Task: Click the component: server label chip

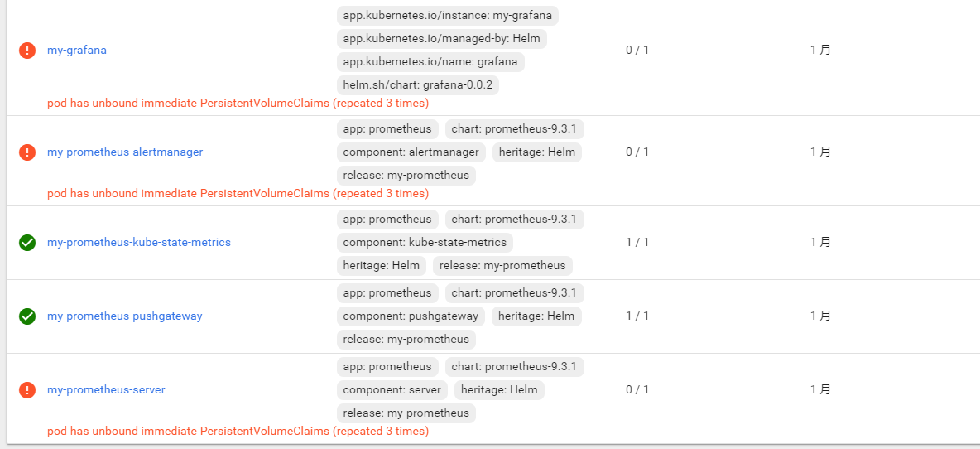Action: click(392, 390)
